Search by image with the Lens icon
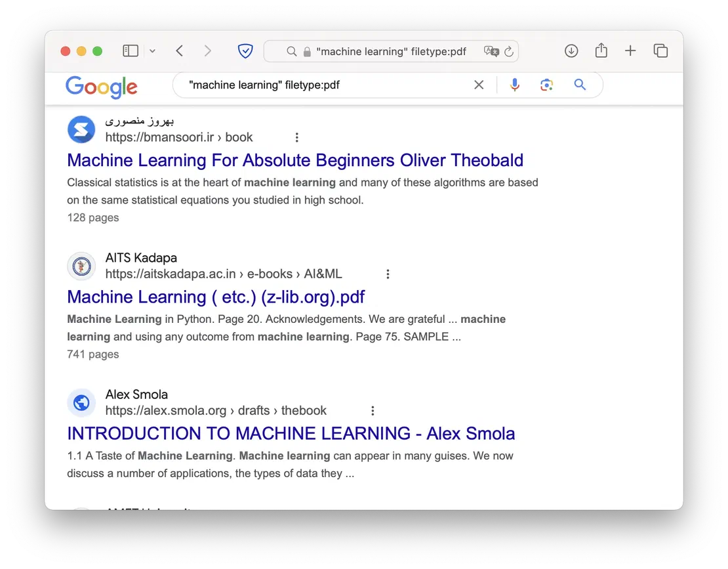The width and height of the screenshot is (728, 569). (546, 85)
